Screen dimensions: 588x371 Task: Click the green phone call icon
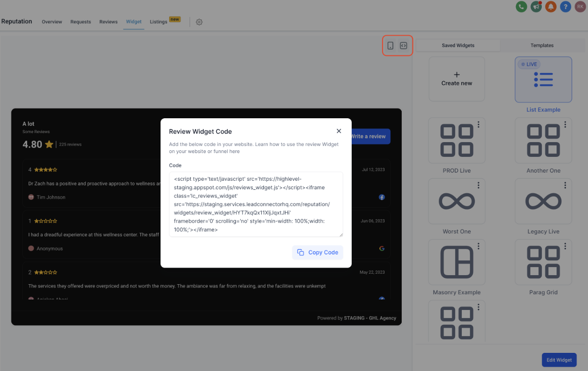(x=521, y=7)
